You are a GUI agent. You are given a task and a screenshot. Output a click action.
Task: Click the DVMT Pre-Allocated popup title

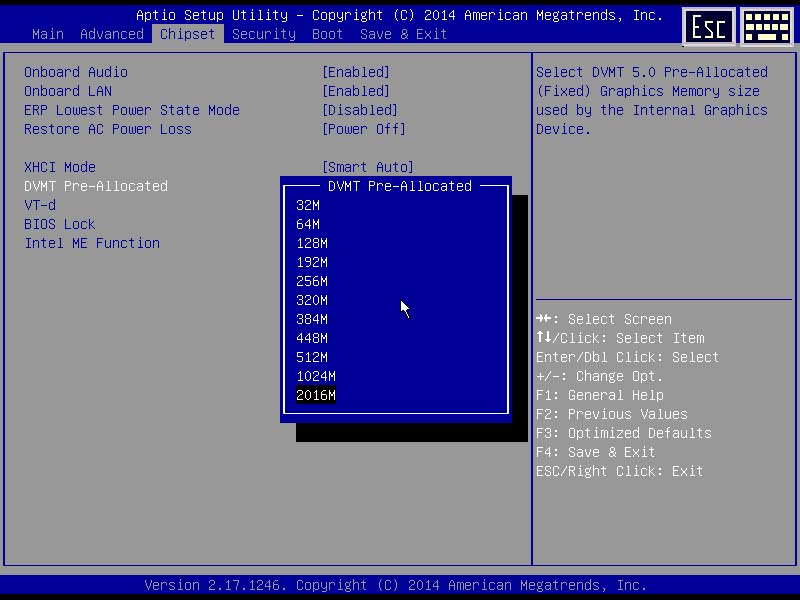click(x=399, y=186)
